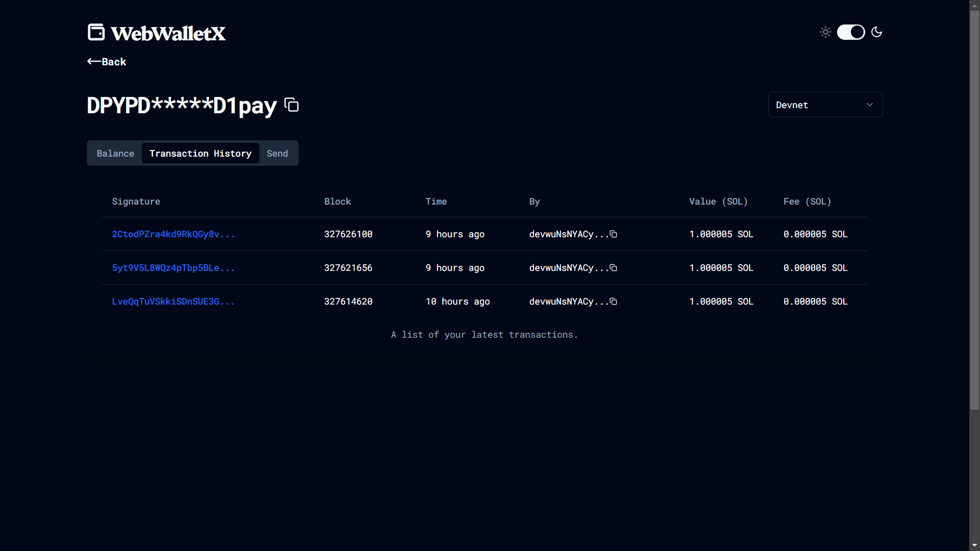Toggle the dark/light theme switch
This screenshot has width=980, height=551.
coord(851,32)
